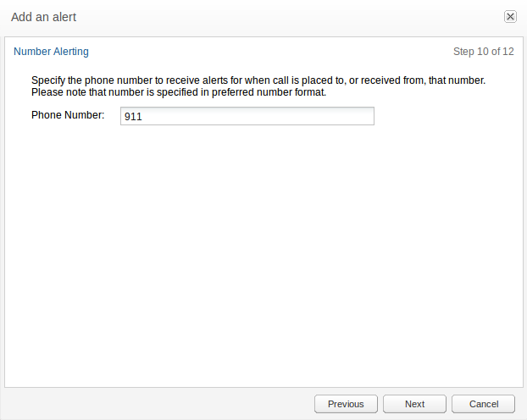The image size is (527, 420).
Task: Click the empty white panel area below the field
Action: coord(263,256)
